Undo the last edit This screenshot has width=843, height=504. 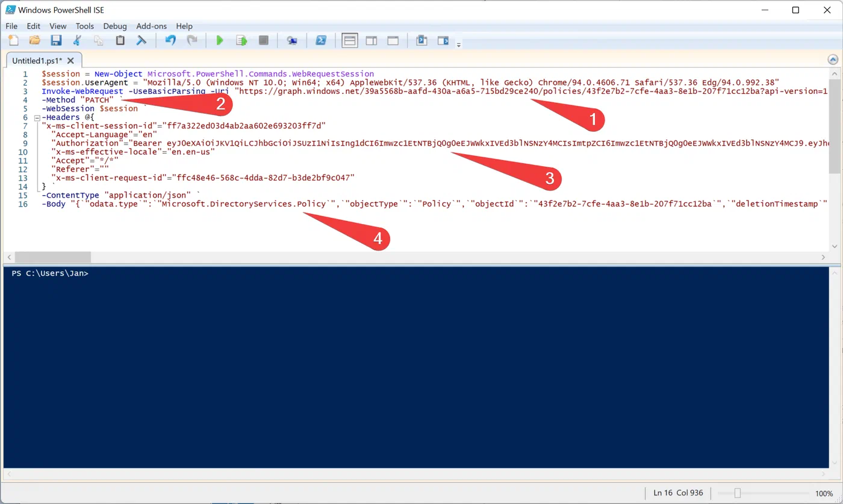tap(170, 40)
